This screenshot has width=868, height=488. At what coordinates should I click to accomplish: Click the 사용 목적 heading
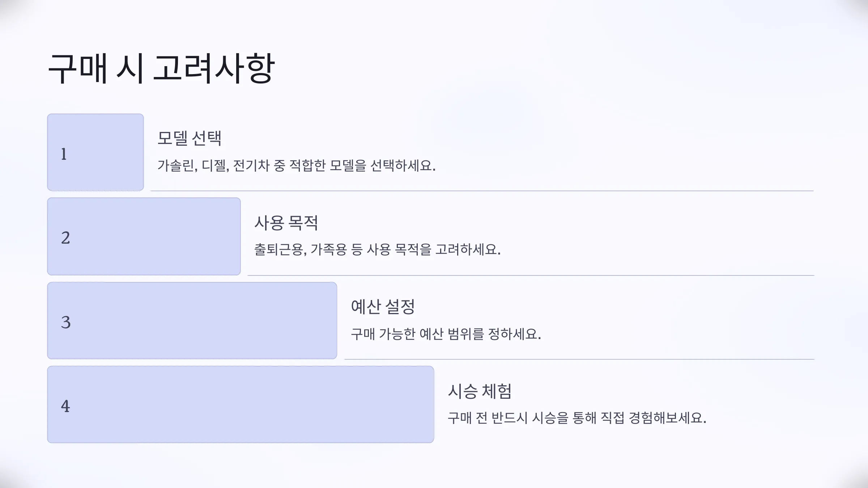point(286,223)
